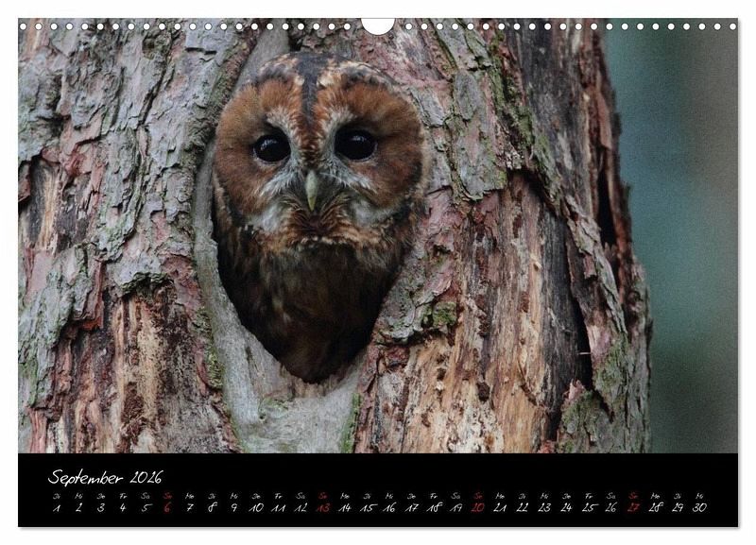
Task: Select the red Sunday date 13
Action: tap(322, 507)
